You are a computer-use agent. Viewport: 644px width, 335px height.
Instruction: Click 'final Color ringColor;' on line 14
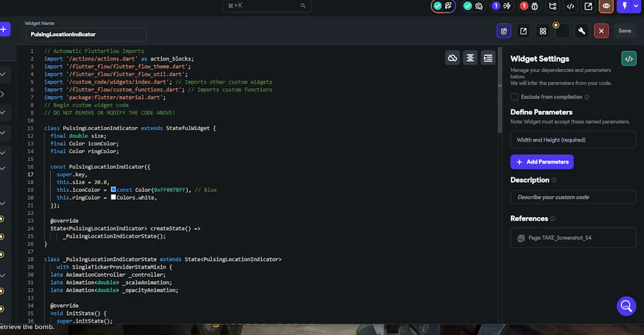[84, 151]
